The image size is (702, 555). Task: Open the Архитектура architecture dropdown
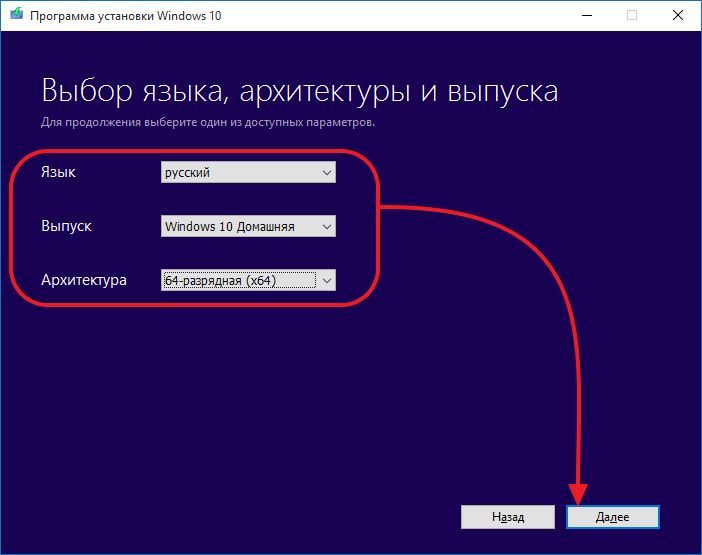pos(248,281)
